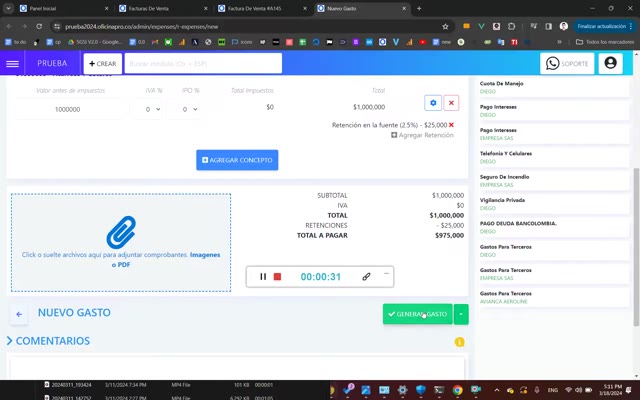Click Agregar Retención link
640x400 pixels.
coord(422,135)
